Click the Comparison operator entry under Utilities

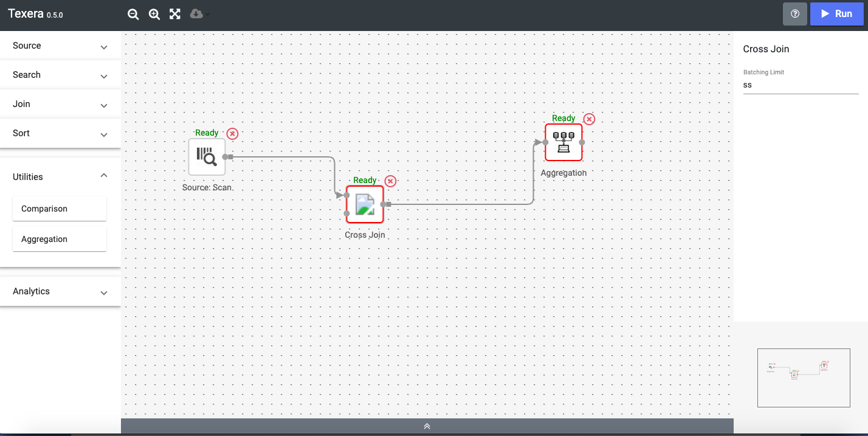click(x=59, y=208)
